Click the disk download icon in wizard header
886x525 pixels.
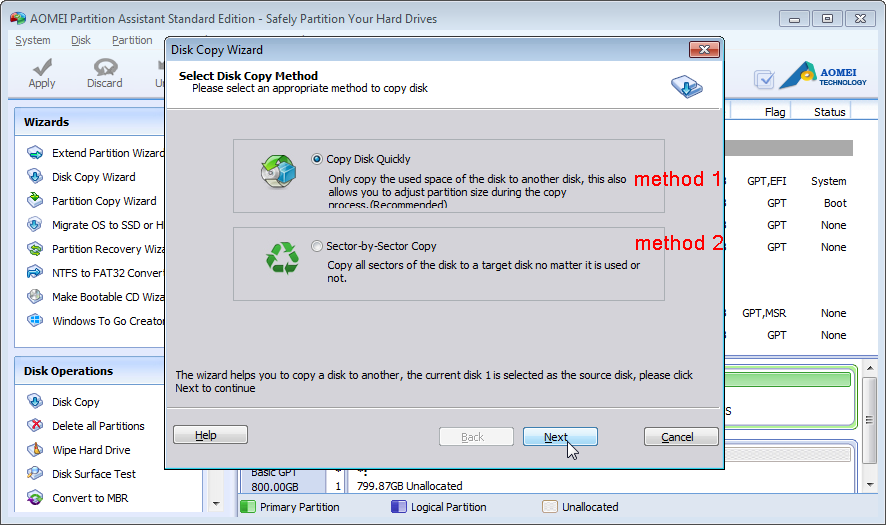point(687,86)
